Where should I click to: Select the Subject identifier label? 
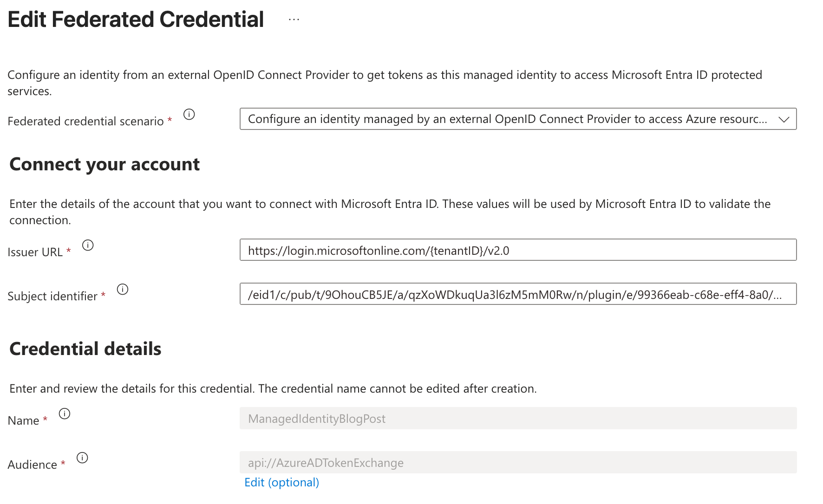[x=52, y=297]
